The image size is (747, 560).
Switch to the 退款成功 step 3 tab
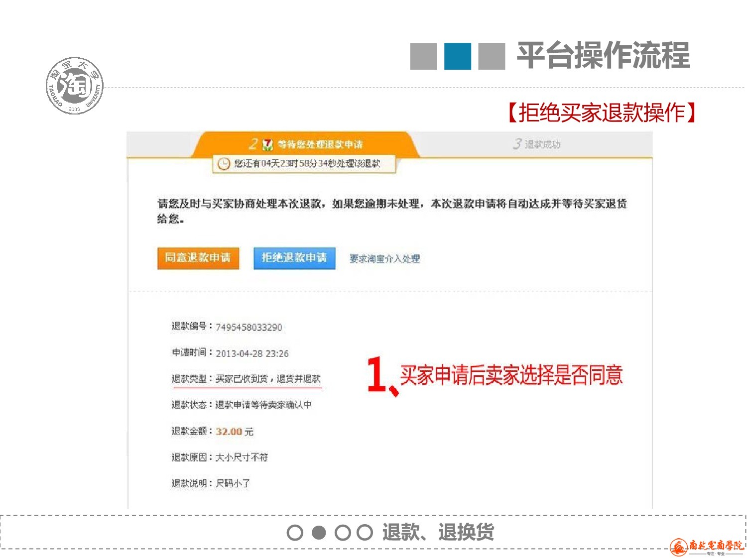[537, 144]
